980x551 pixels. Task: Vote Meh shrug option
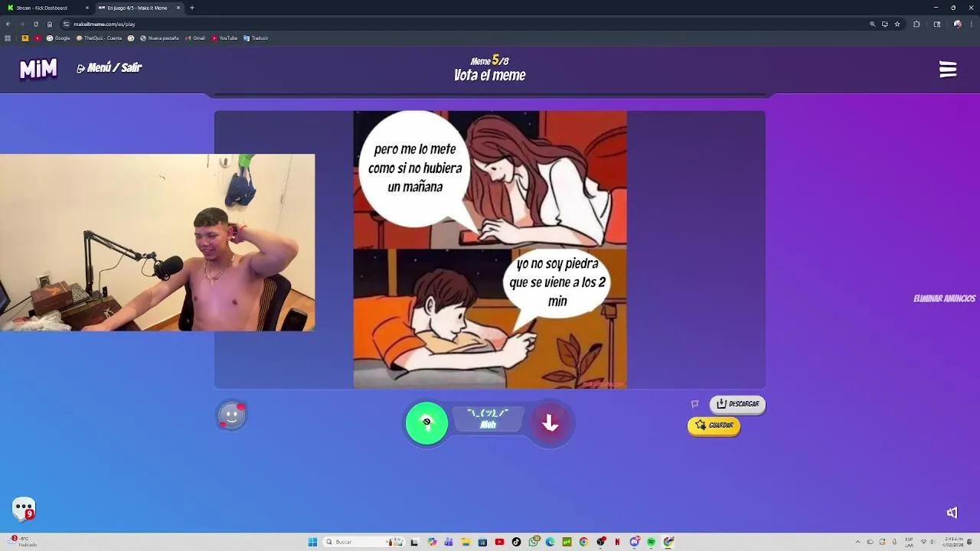click(x=488, y=419)
